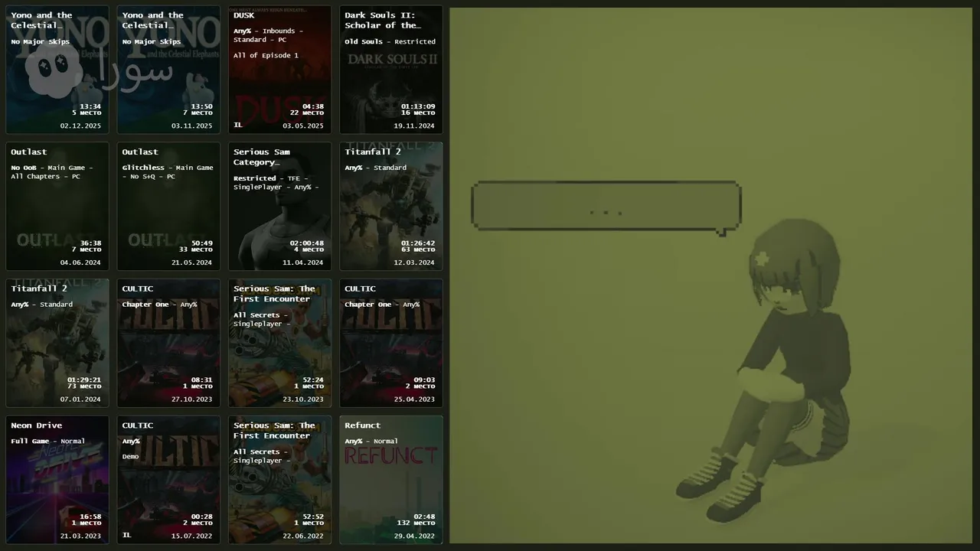The width and height of the screenshot is (980, 551).
Task: Open the Titanfall 2 card dated 07.01.2024
Action: [x=57, y=343]
